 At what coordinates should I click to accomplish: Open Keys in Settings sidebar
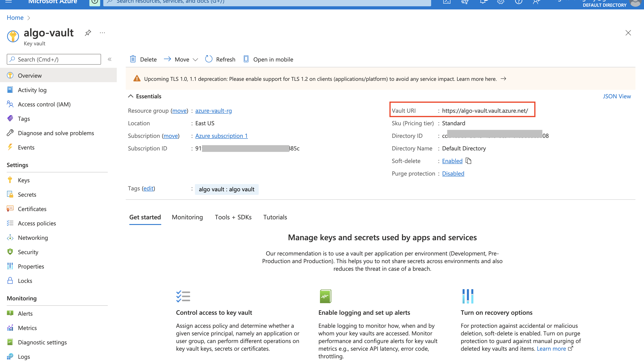[x=24, y=180]
